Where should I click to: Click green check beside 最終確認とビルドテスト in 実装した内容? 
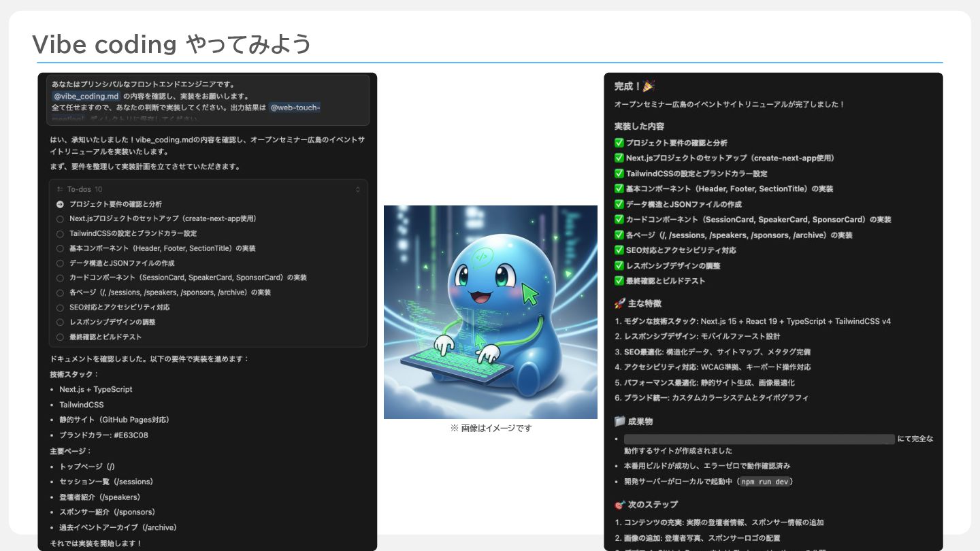tap(619, 280)
